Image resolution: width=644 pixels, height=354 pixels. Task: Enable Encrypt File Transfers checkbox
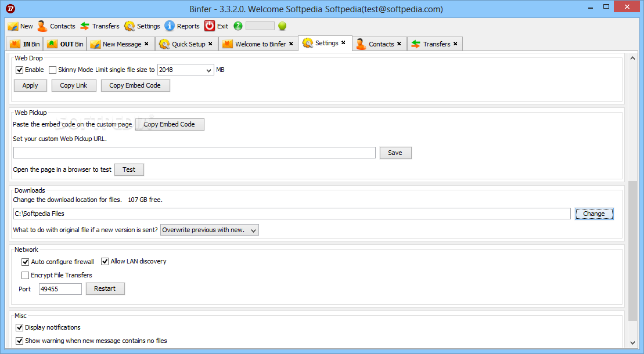[x=25, y=275]
